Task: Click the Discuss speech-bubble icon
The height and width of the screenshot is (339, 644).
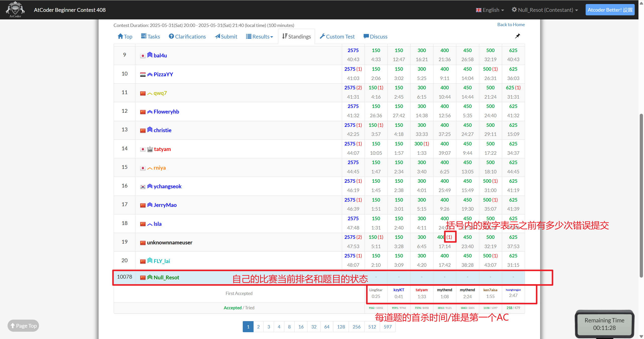Action: pos(366,36)
